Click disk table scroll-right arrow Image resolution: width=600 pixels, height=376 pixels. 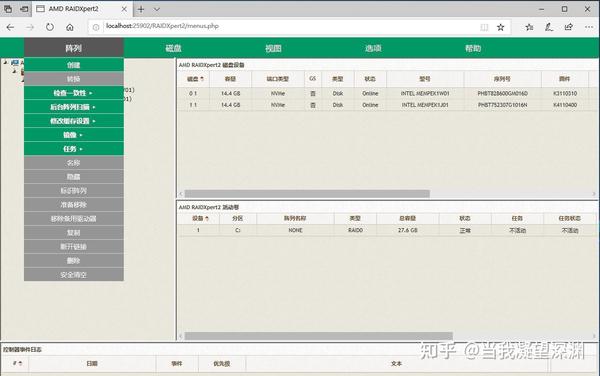[594, 194]
